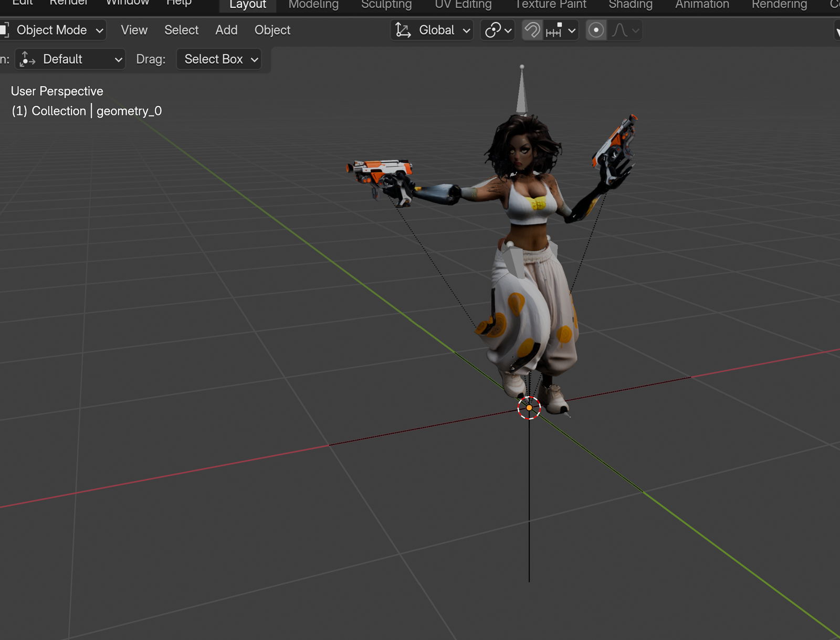The image size is (840, 640).
Task: Switch to the Animation workspace tab
Action: (x=702, y=5)
